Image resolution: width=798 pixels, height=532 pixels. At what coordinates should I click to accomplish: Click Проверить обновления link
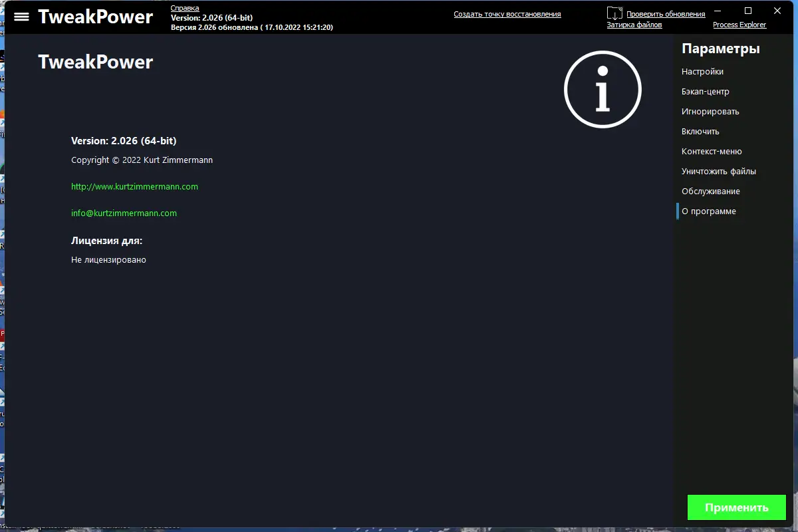[666, 14]
